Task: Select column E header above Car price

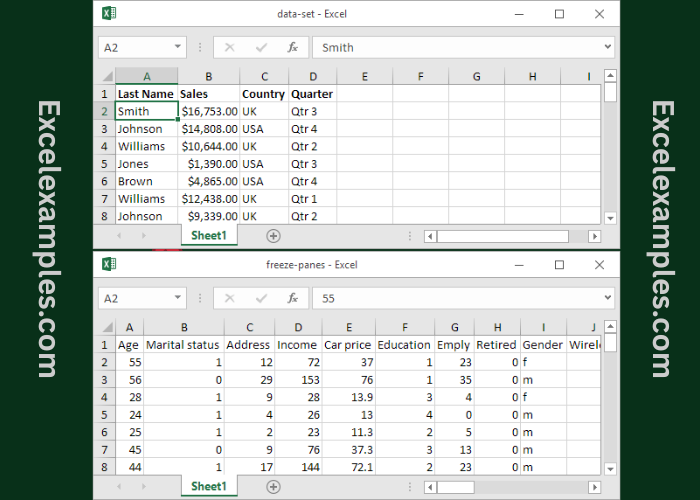Action: tap(349, 327)
